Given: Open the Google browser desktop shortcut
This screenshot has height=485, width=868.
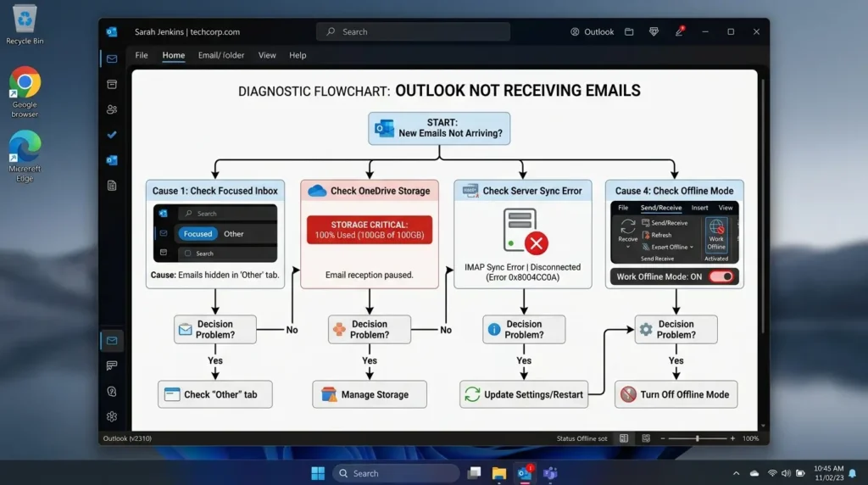Looking at the screenshot, I should tap(25, 92).
